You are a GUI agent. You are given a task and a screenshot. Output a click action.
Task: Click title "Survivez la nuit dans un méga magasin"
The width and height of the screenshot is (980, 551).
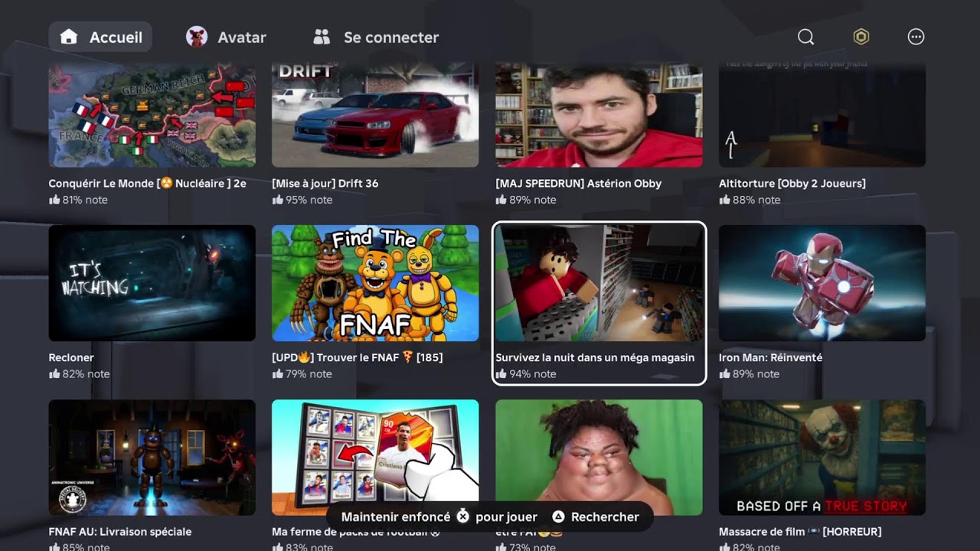coord(595,357)
